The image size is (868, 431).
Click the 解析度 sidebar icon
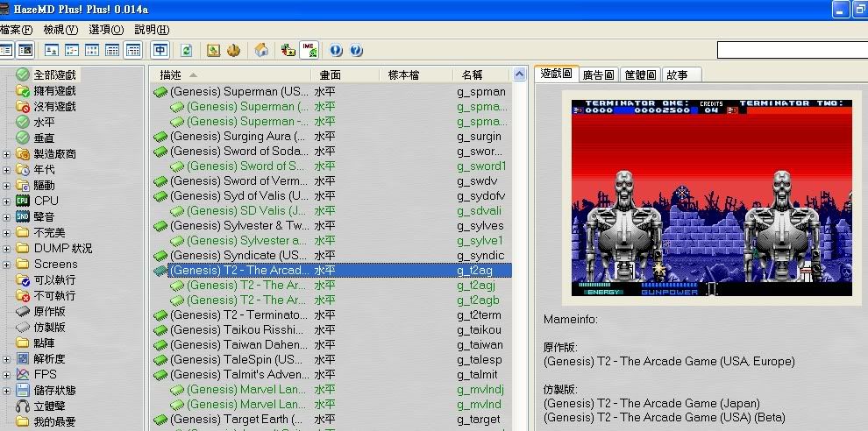pyautogui.click(x=23, y=358)
